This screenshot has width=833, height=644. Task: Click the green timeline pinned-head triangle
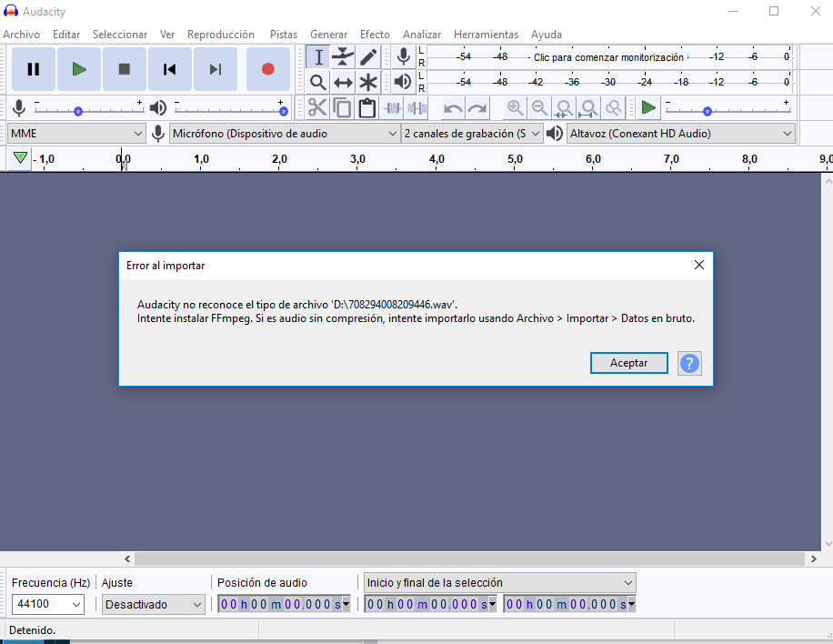click(x=20, y=157)
